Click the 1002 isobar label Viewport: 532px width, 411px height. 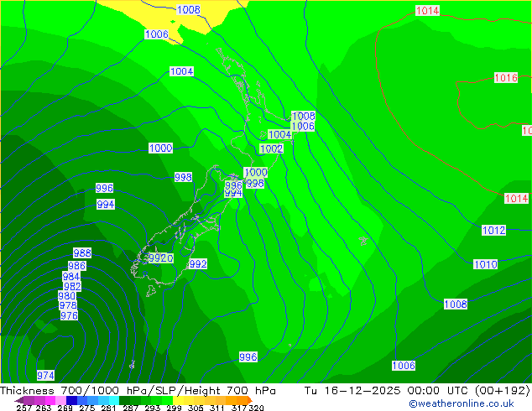271,148
